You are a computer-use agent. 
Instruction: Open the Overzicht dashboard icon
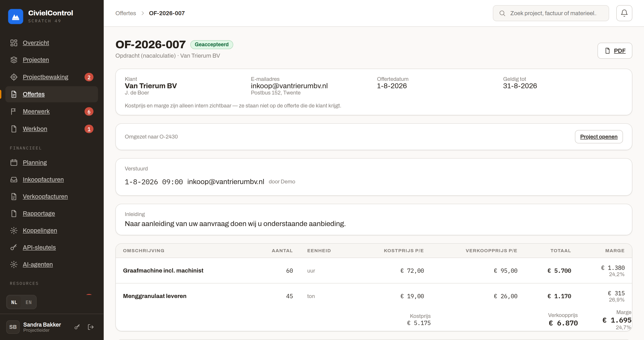tap(14, 43)
